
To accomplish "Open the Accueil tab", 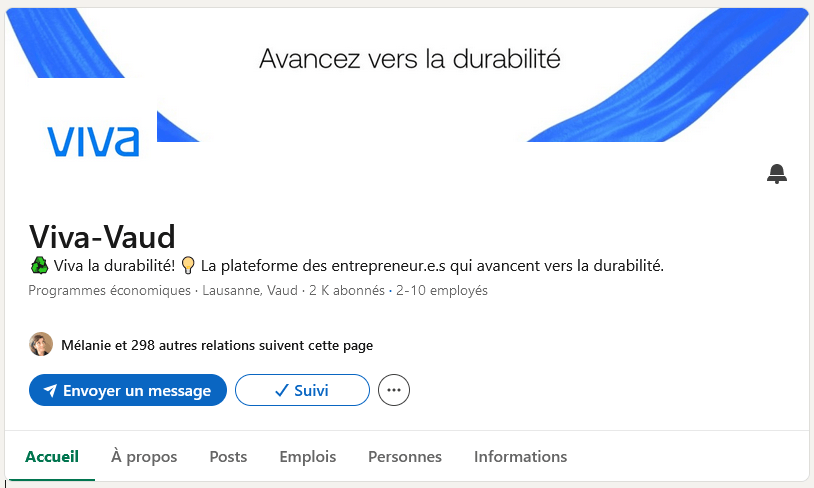I will point(51,457).
